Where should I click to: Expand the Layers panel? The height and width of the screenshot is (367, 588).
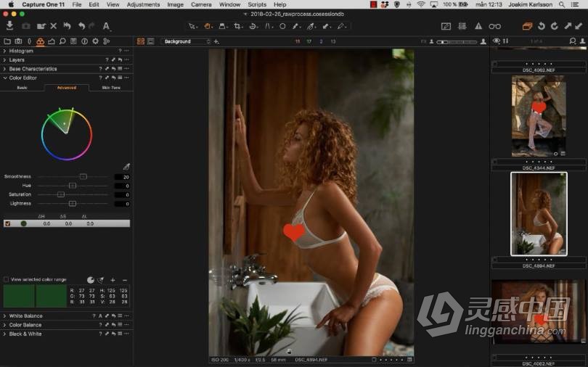[x=4, y=60]
